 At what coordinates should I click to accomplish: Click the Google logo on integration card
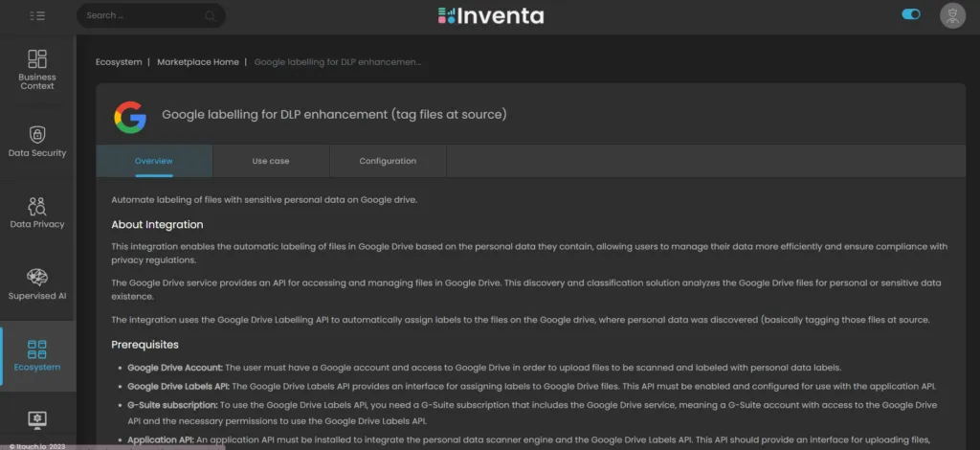click(x=130, y=117)
